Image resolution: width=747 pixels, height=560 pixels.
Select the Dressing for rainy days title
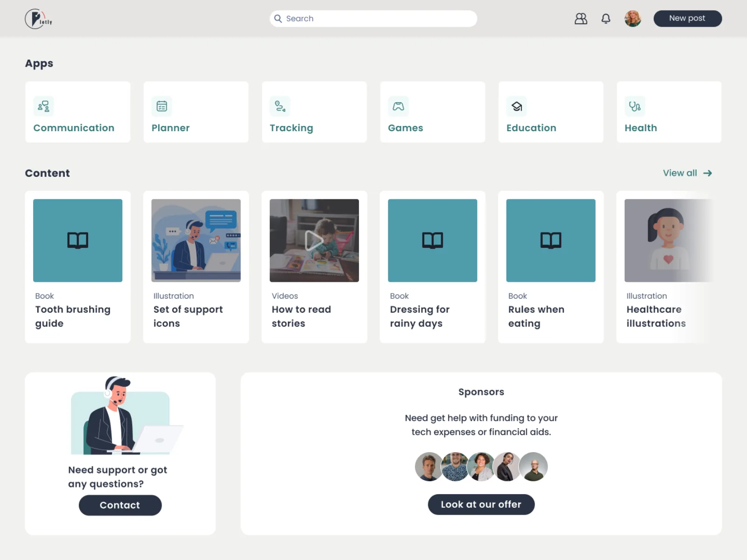(420, 316)
